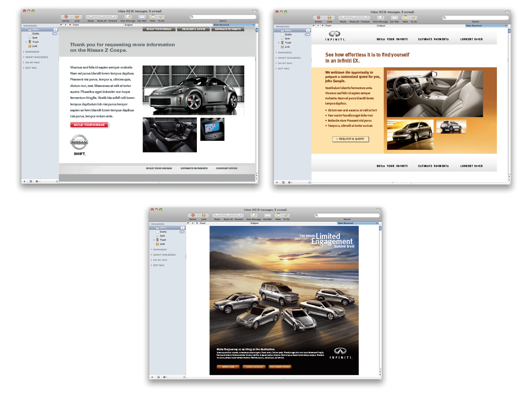This screenshot has width=532, height=394.
Task: Click Reply All in the Nissan email window
Action: pyautogui.click(x=102, y=17)
